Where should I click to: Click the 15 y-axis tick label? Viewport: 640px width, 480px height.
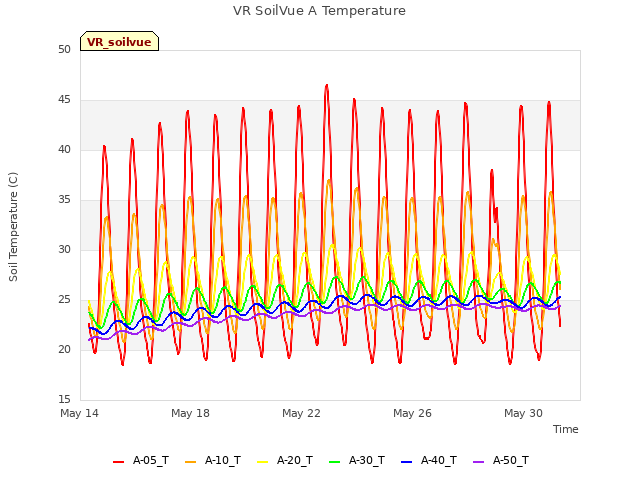pos(64,400)
